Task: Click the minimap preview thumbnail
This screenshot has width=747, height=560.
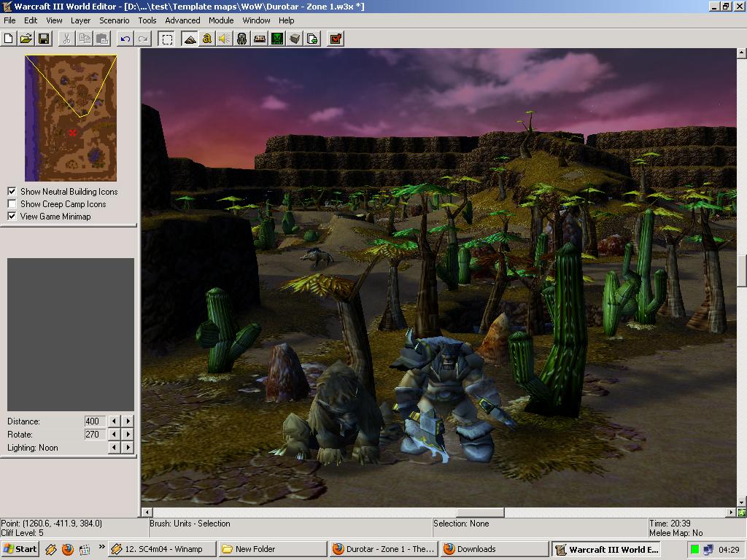Action: pyautogui.click(x=71, y=118)
